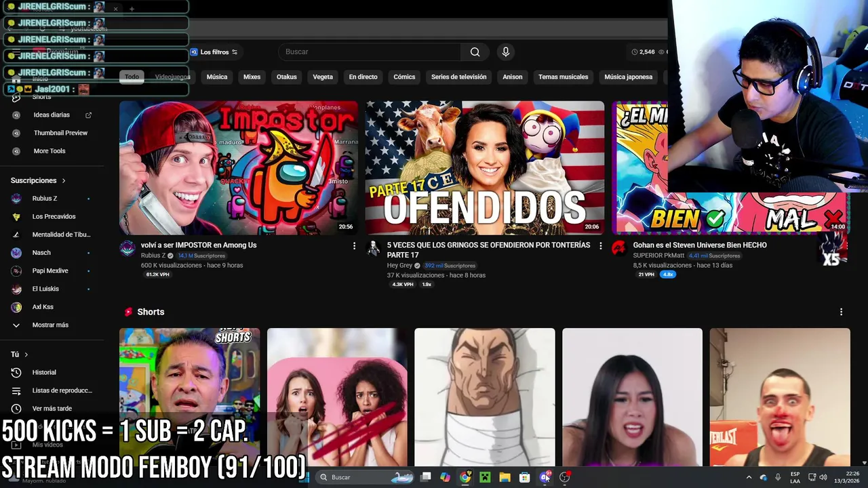Click the Windows taskbar Buscar box
Image resolution: width=868 pixels, height=488 pixels.
coord(365,477)
